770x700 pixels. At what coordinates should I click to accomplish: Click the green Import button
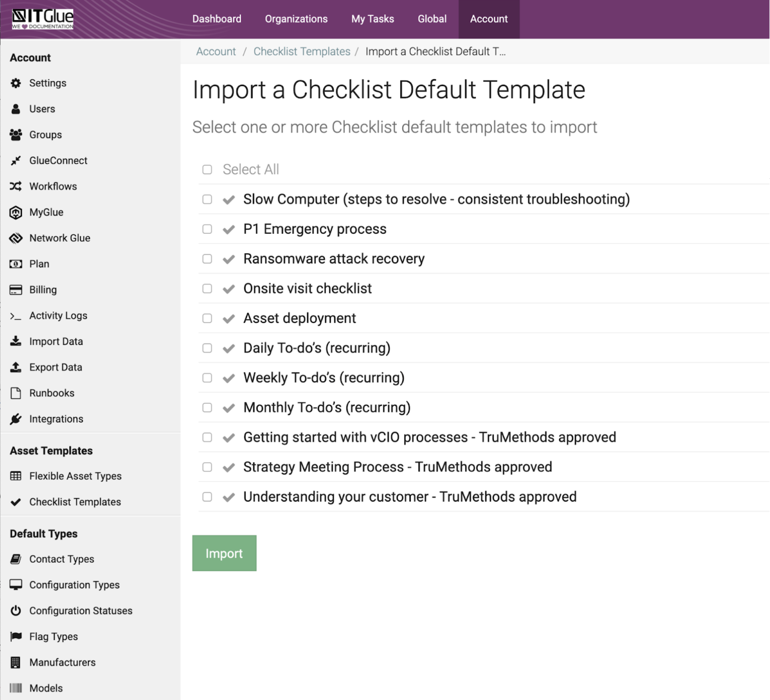coord(224,553)
